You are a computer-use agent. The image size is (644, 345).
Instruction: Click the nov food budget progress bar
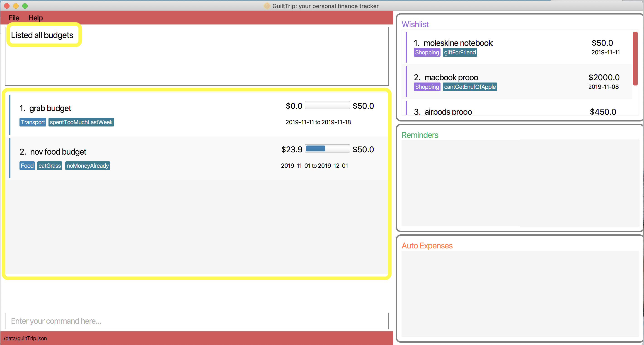(327, 149)
